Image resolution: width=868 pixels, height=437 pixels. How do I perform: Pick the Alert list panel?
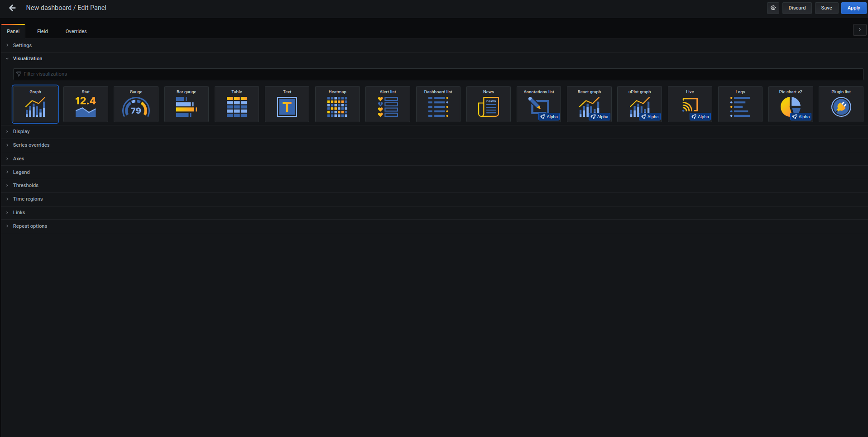click(x=388, y=104)
